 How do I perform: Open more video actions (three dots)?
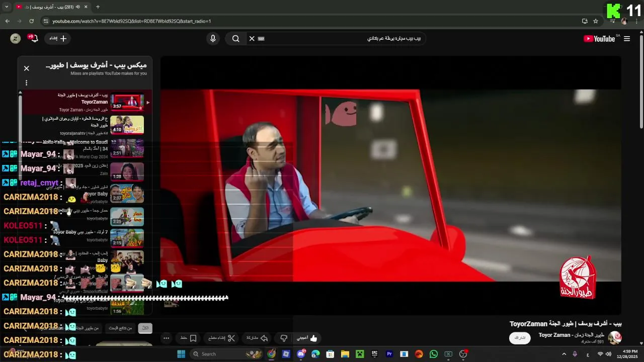tap(167, 338)
